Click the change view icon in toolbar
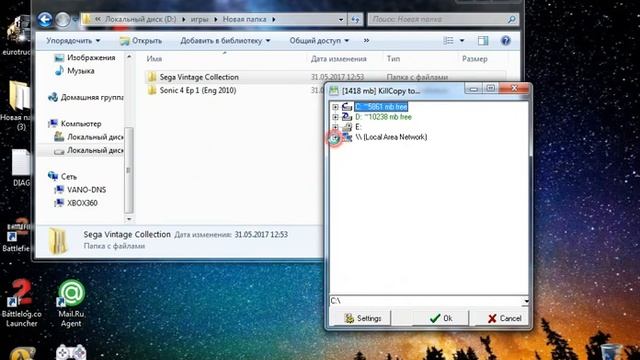640x360 pixels. (449, 40)
